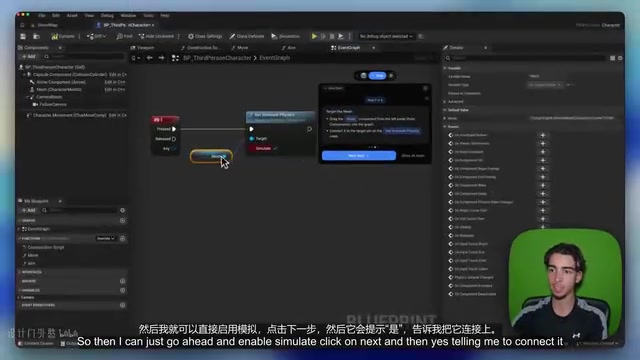The image size is (640, 360).
Task: Click the blue Next step button in tutorial
Action: click(359, 156)
